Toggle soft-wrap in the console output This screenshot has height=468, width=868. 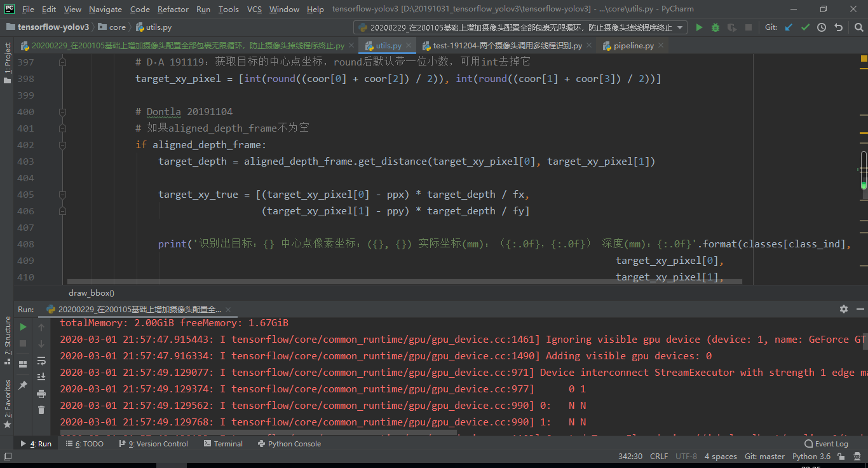click(x=41, y=362)
